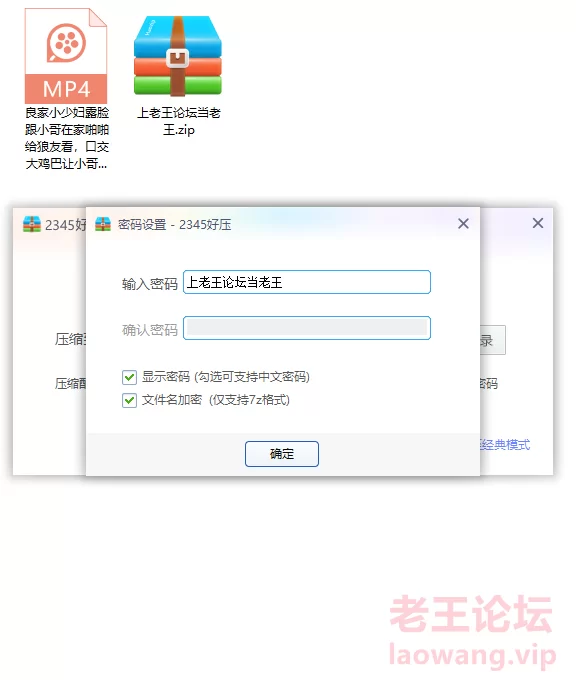
Task: Select the MP4 video file icon
Action: point(66,56)
